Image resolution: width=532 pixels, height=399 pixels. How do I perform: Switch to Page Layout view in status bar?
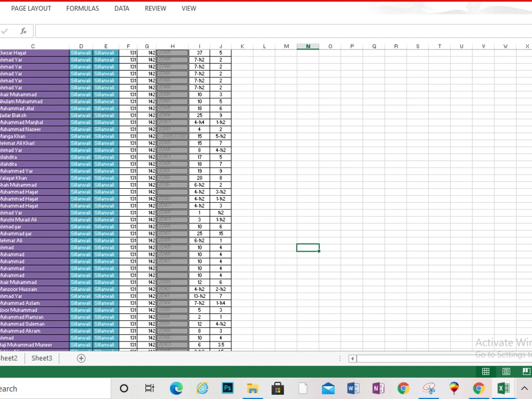click(506, 371)
